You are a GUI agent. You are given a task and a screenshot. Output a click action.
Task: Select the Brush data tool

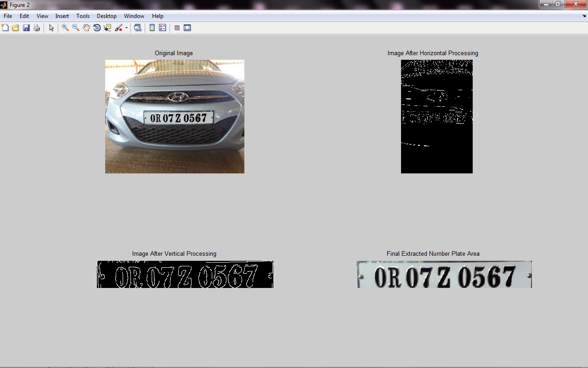pos(119,28)
